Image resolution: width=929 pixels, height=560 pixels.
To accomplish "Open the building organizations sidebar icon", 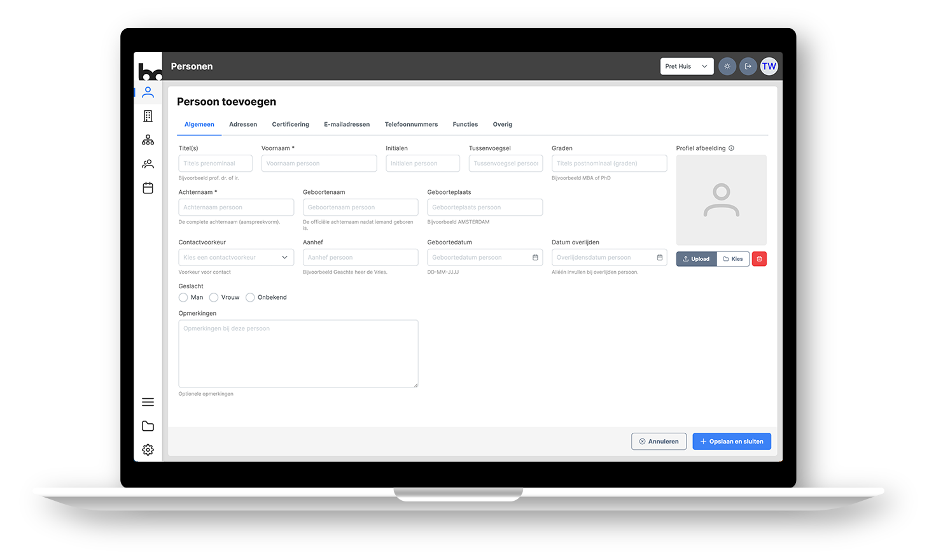I will coord(148,116).
